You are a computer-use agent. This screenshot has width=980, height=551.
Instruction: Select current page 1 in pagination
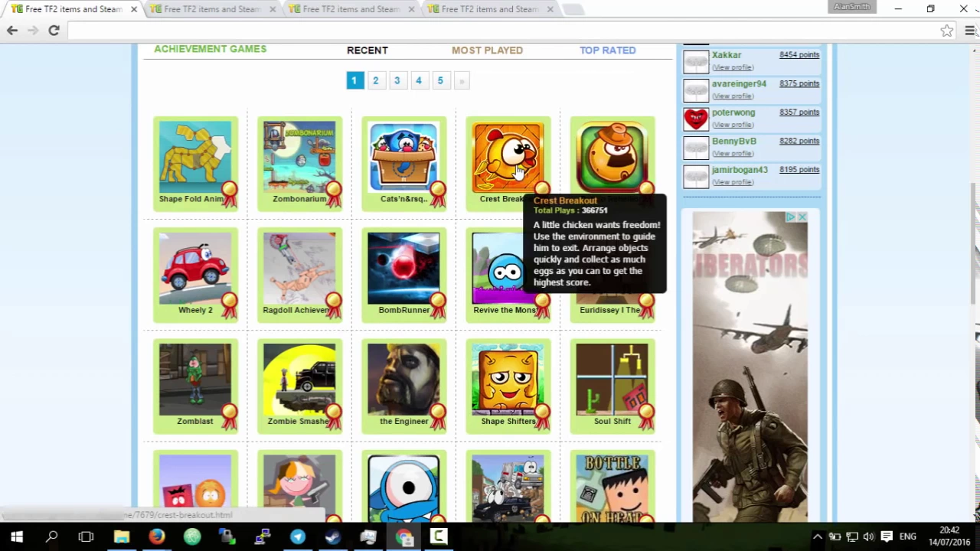[x=354, y=80]
